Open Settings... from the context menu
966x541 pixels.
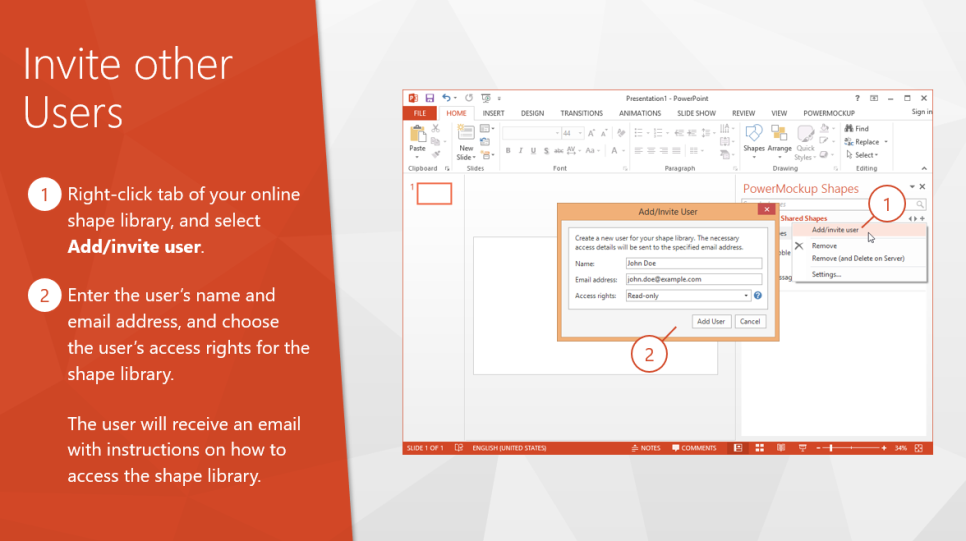click(x=826, y=275)
